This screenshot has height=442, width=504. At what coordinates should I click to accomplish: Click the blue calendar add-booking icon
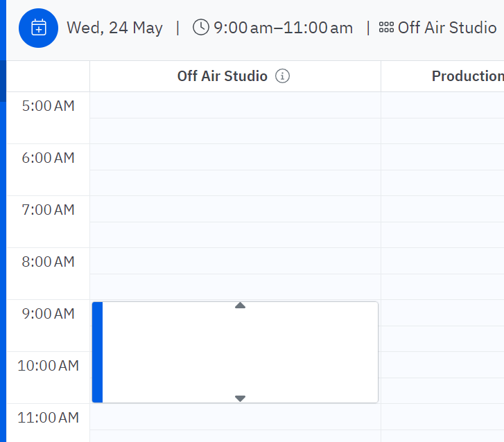tap(38, 28)
